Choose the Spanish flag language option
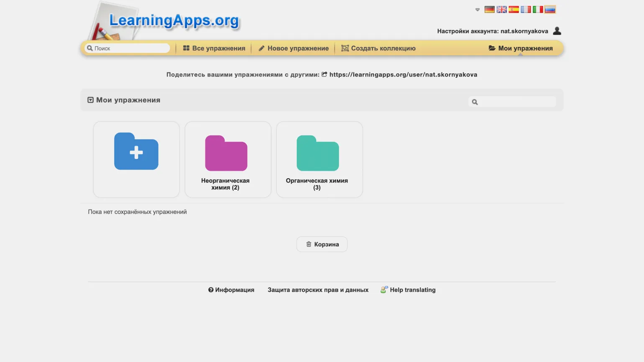The height and width of the screenshot is (362, 644). pos(514,10)
